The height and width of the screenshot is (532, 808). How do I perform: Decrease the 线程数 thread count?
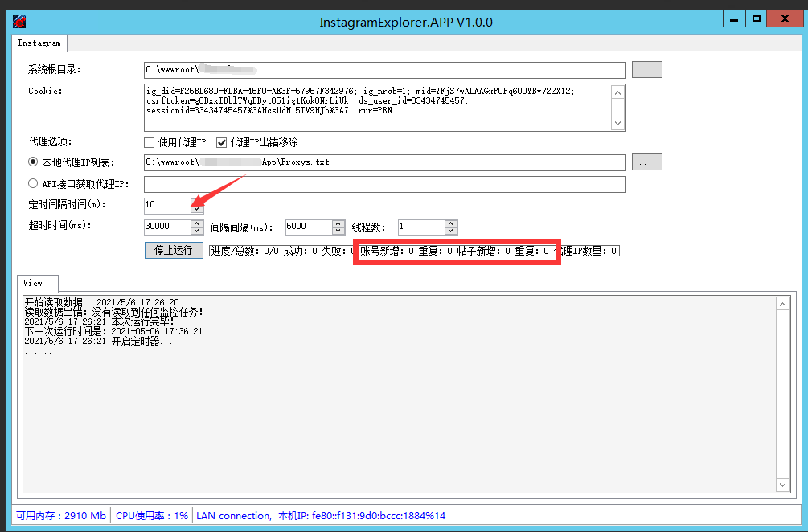[x=451, y=231]
